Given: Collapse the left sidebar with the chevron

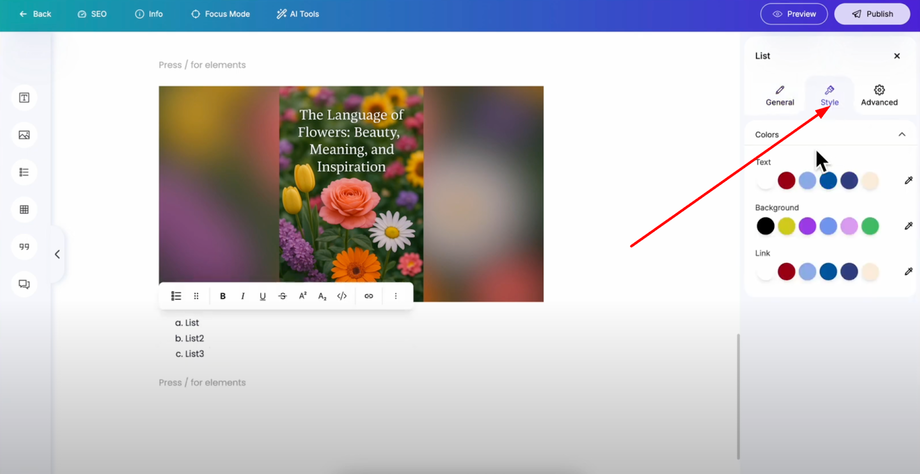Looking at the screenshot, I should point(57,254).
